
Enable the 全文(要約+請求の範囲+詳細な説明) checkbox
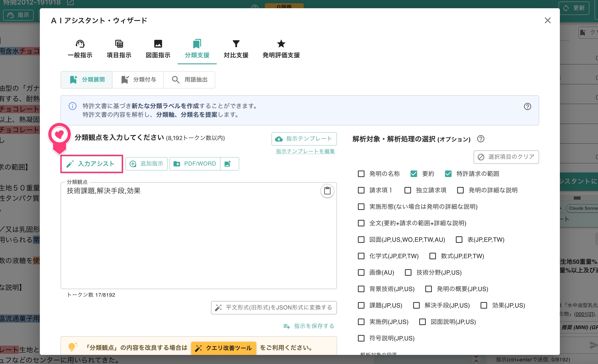[361, 223]
